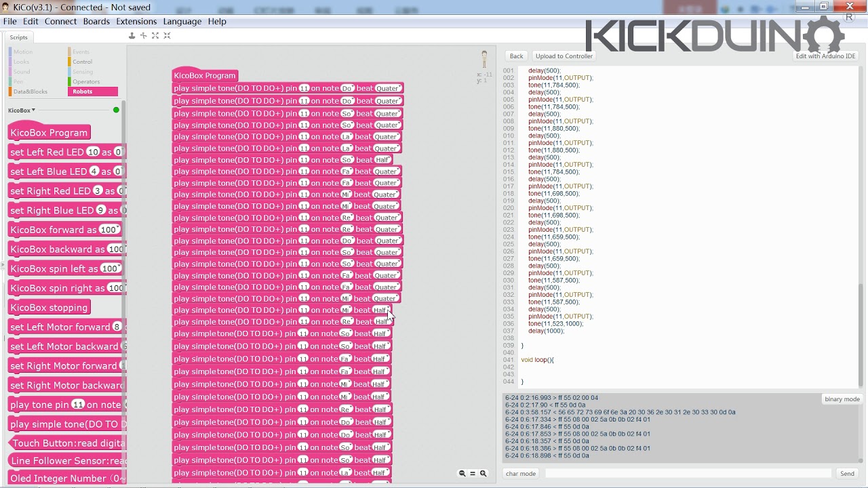Image resolution: width=868 pixels, height=488 pixels.
Task: Click the expand workspace icon
Action: pos(155,35)
